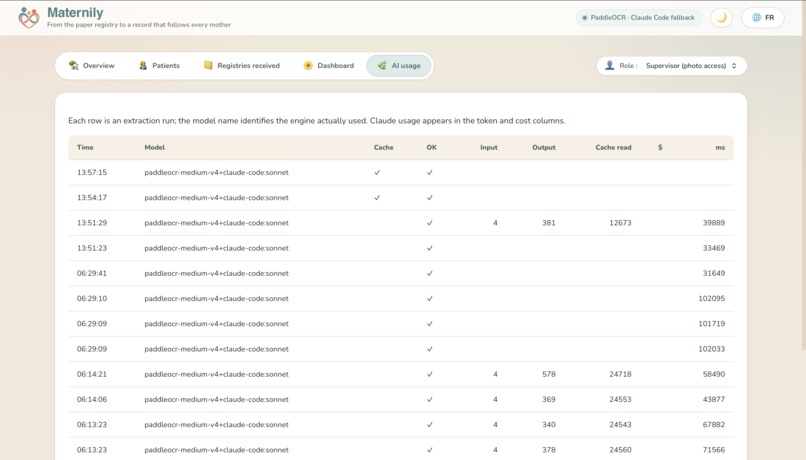The image size is (806, 460).
Task: Click the ms value 102095
Action: (x=711, y=299)
